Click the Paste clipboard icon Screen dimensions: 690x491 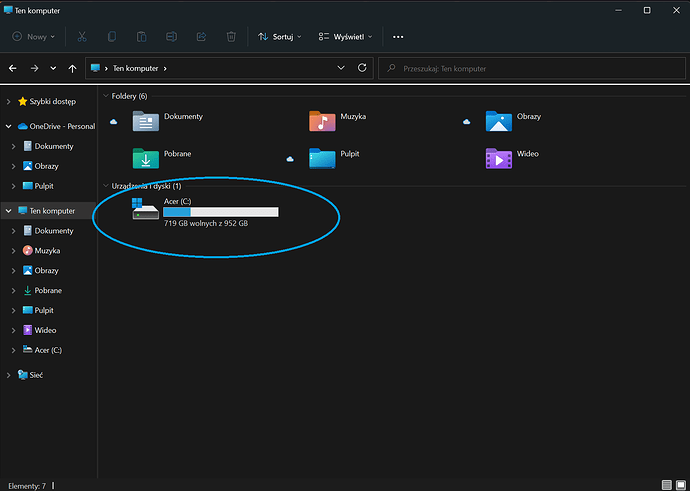pyautogui.click(x=141, y=37)
